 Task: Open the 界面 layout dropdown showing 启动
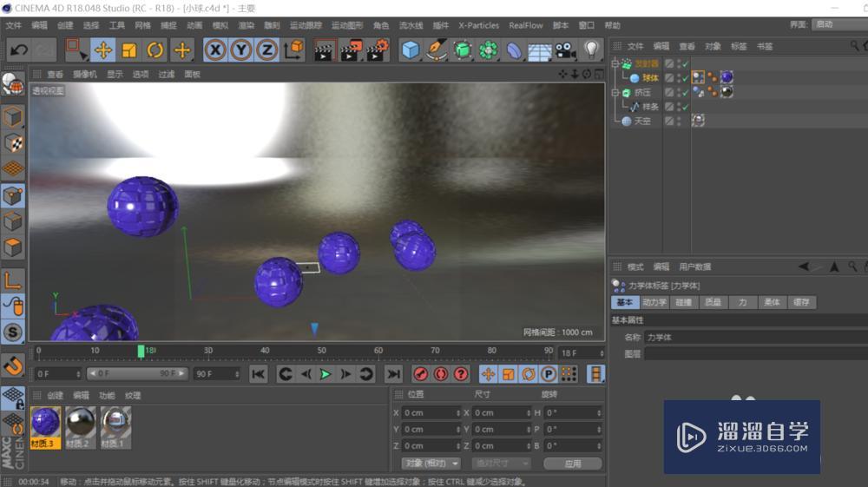[839, 24]
